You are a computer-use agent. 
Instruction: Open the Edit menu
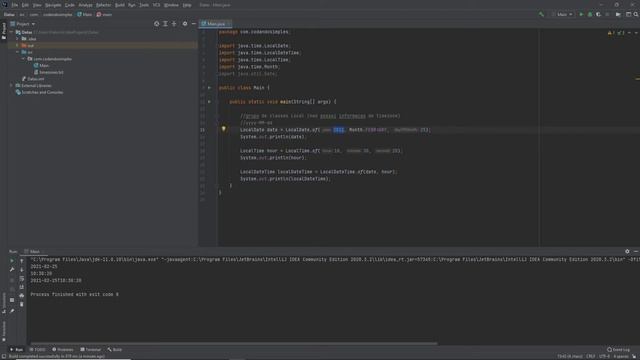(x=25, y=5)
